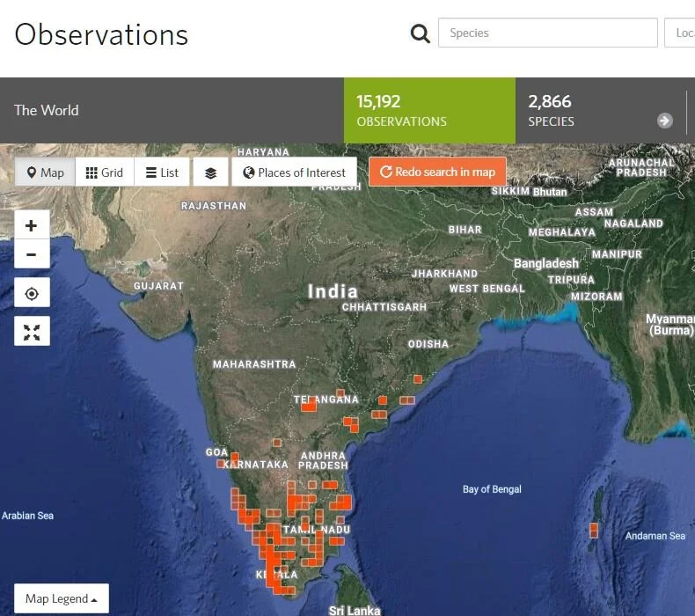
Task: Zoom out on the map
Action: point(32,254)
